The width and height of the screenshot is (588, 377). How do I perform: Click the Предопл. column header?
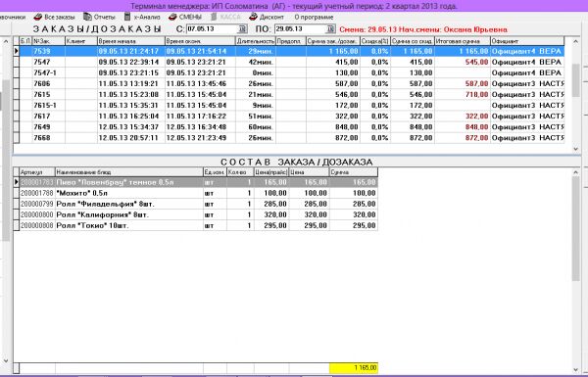(291, 41)
